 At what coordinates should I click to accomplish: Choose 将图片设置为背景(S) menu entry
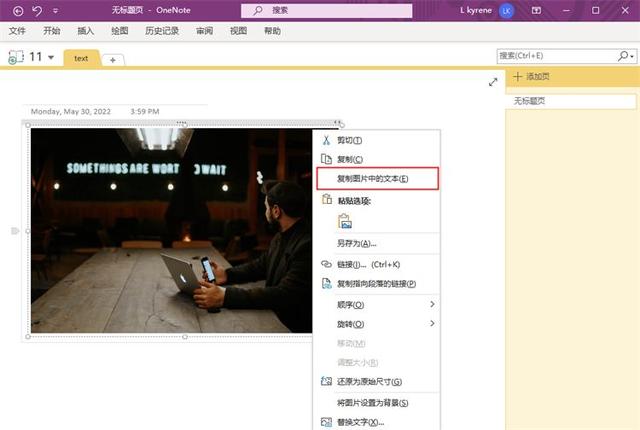click(378, 403)
